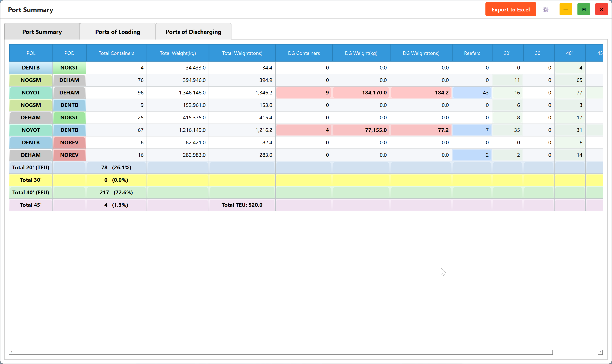Click the highlighted 184,170.0 DG weight cell
Image resolution: width=612 pixels, height=364 pixels.
point(361,93)
